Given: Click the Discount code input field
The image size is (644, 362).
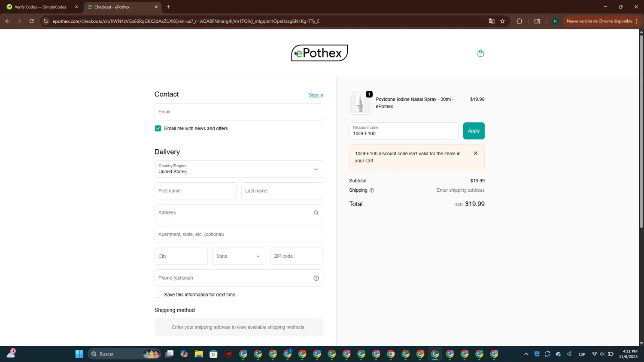Looking at the screenshot, I should [404, 131].
